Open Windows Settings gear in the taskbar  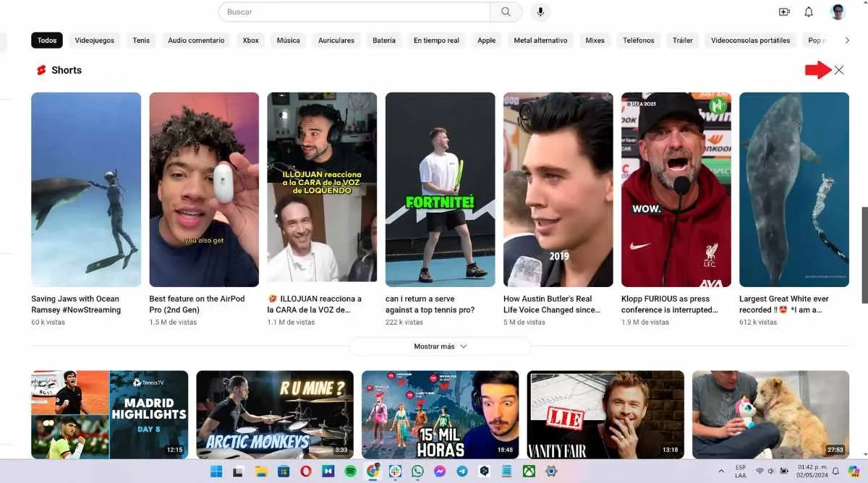click(x=551, y=471)
